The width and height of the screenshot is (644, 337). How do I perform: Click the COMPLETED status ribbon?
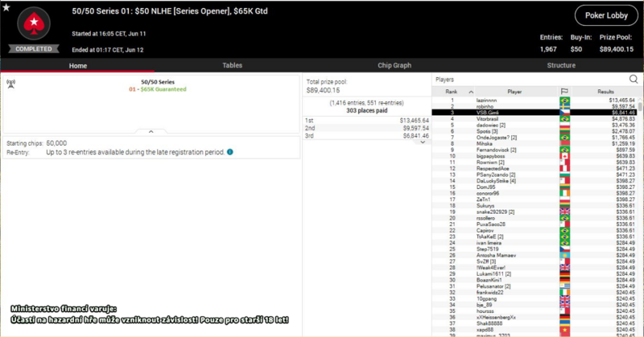click(34, 49)
